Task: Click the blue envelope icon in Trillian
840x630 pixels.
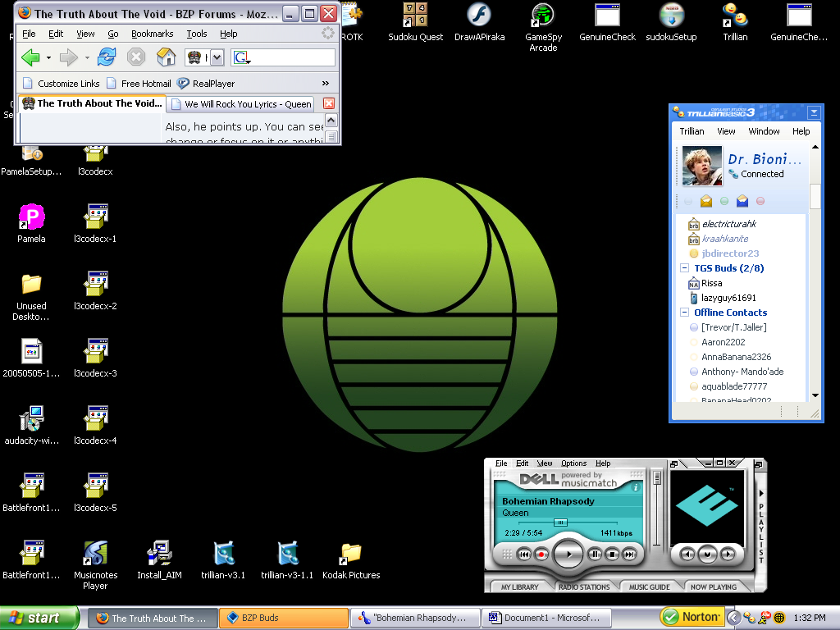Action: (x=742, y=200)
